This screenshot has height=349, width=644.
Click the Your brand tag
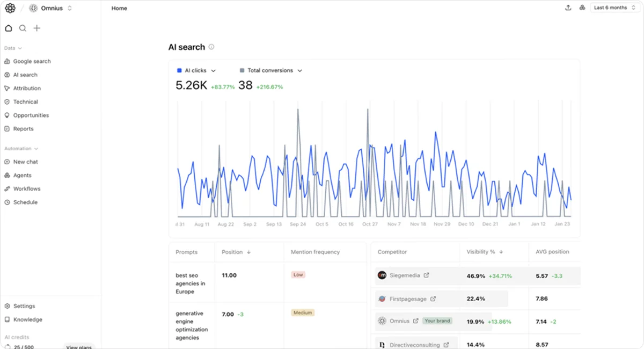tap(437, 321)
